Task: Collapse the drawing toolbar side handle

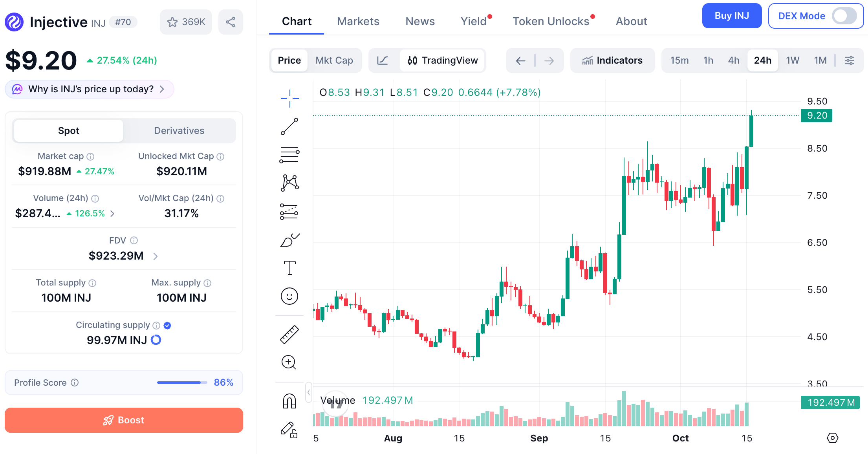Action: 309,392
